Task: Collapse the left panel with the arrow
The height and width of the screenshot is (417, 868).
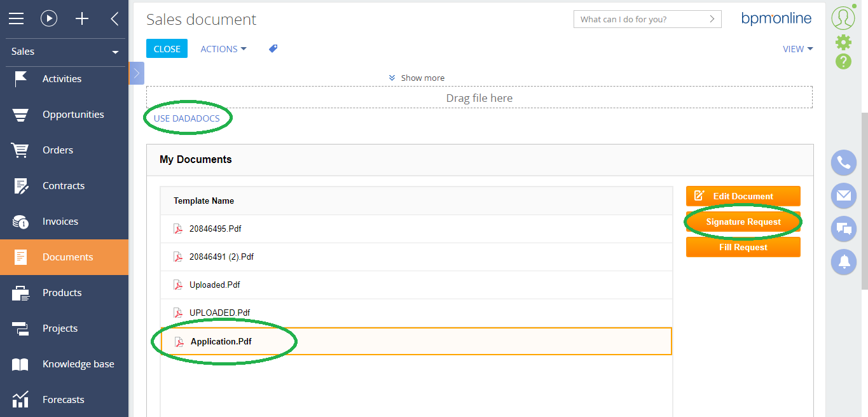Action: tap(114, 18)
